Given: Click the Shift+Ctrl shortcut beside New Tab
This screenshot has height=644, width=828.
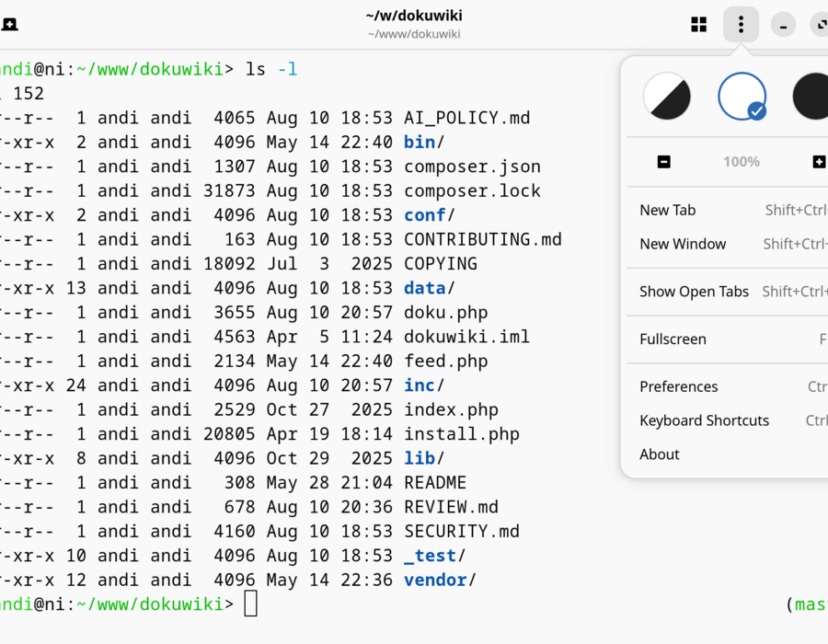Looking at the screenshot, I should pyautogui.click(x=797, y=210).
